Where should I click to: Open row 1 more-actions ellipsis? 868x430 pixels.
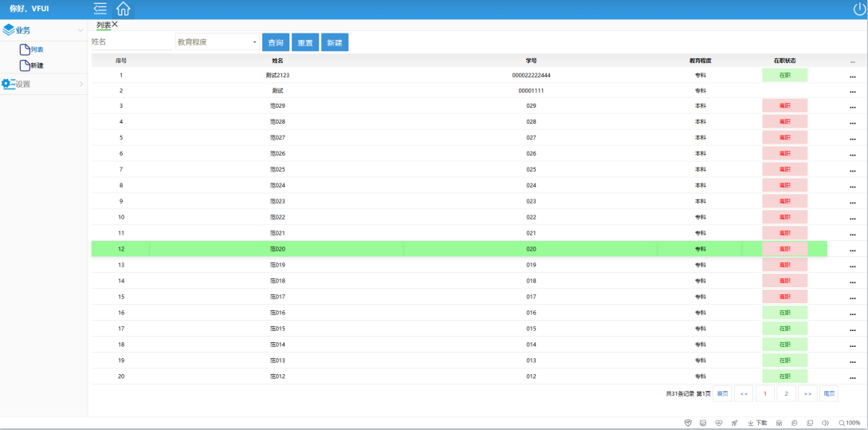852,77
